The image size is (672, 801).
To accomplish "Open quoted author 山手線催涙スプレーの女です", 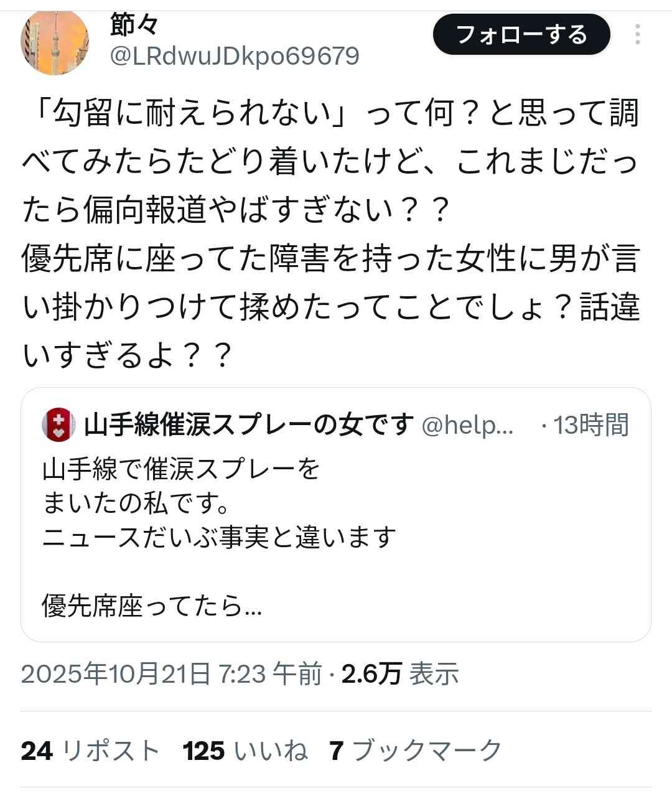I will tap(249, 425).
